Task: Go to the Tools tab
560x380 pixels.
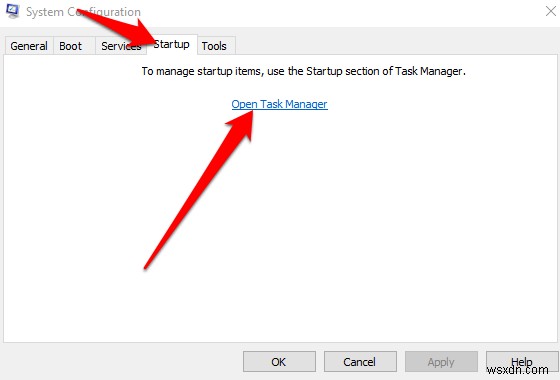Action: (x=214, y=46)
